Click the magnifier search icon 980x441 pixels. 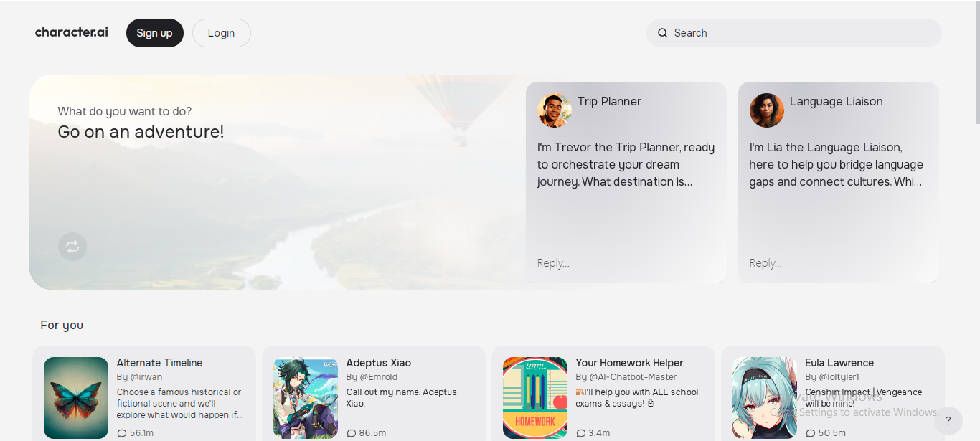(x=662, y=33)
